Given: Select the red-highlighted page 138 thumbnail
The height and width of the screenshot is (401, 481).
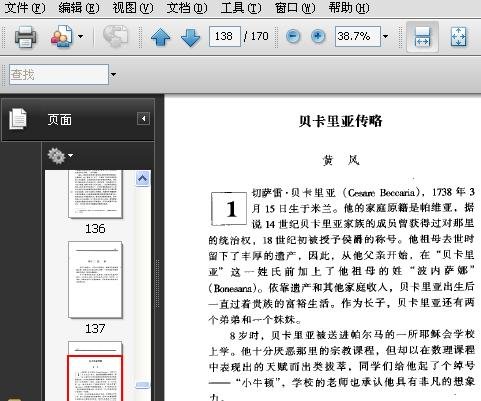Looking at the screenshot, I should (x=95, y=378).
